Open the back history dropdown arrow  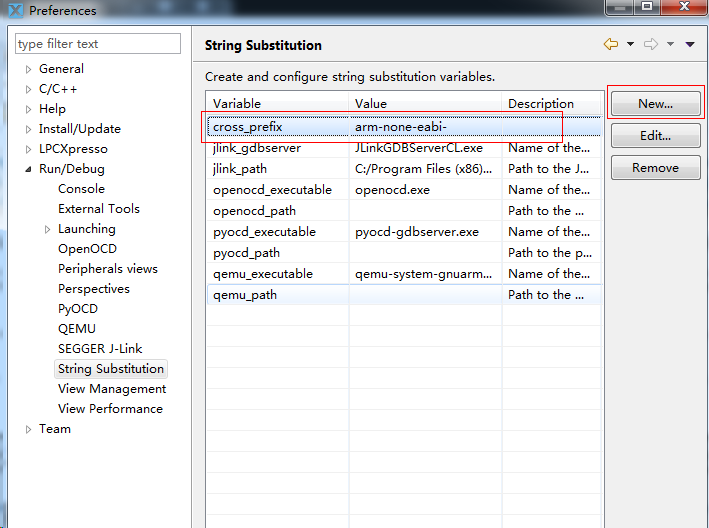click(x=630, y=44)
